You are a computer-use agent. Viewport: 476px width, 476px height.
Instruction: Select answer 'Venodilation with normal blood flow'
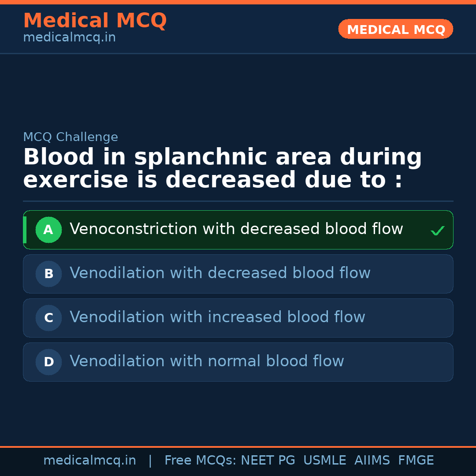[207, 361]
